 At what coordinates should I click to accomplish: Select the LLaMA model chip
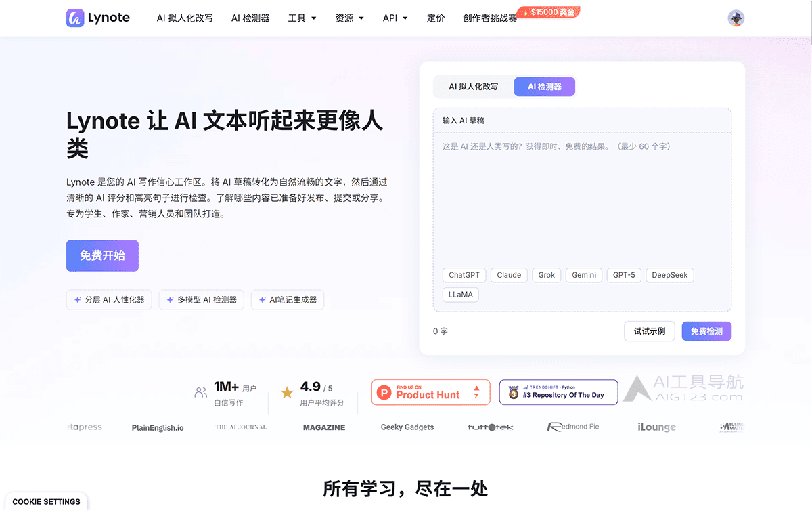tap(461, 295)
